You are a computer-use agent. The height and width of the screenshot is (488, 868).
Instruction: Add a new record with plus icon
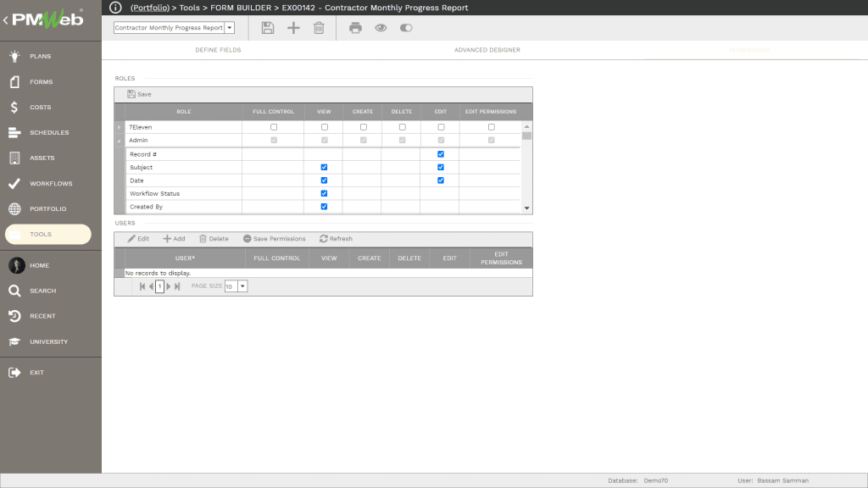tap(293, 28)
